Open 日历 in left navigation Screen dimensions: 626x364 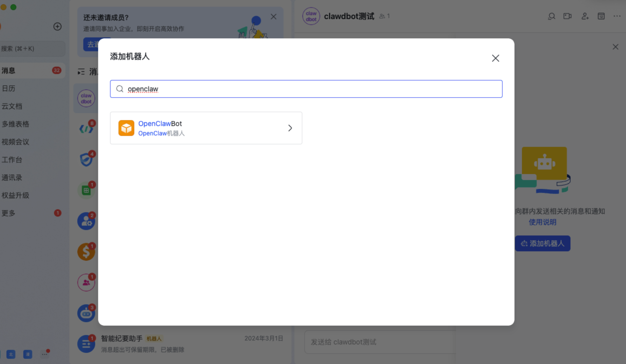coord(9,88)
